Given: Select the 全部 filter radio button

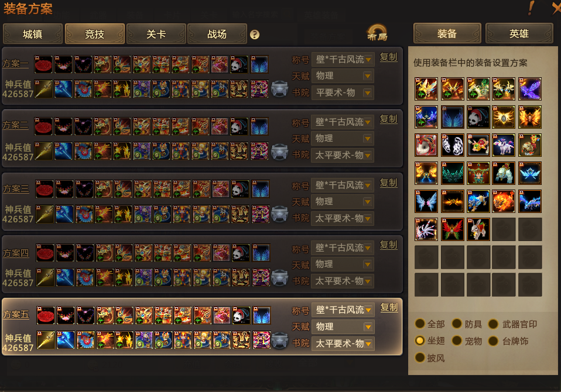Looking at the screenshot, I should coord(420,324).
